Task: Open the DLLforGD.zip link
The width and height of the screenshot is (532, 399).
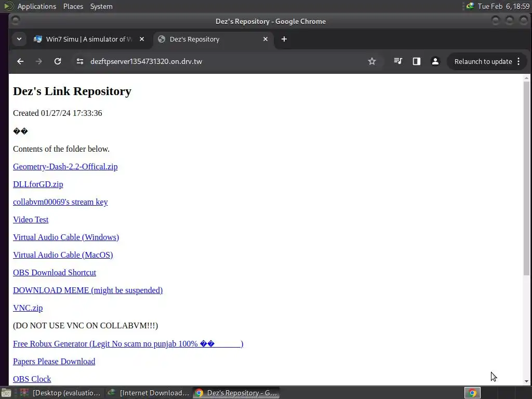Action: 38,184
